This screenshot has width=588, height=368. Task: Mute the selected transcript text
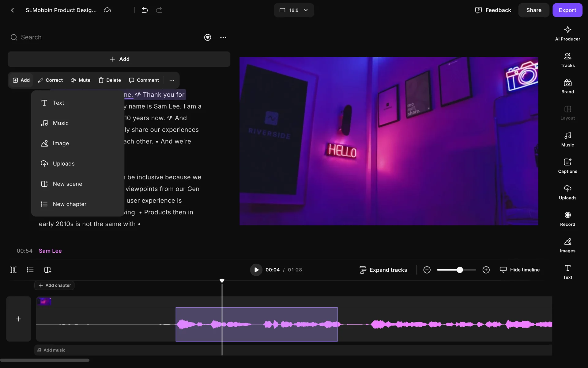(80, 80)
